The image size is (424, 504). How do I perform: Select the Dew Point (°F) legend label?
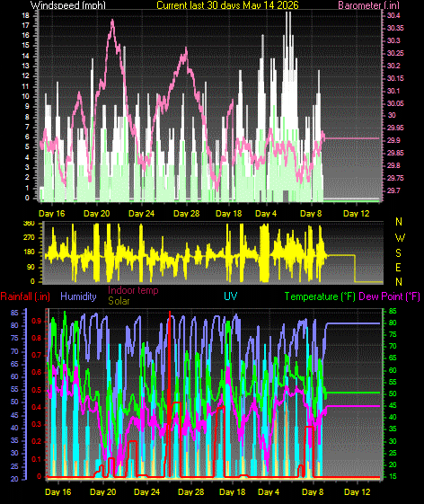click(x=389, y=296)
